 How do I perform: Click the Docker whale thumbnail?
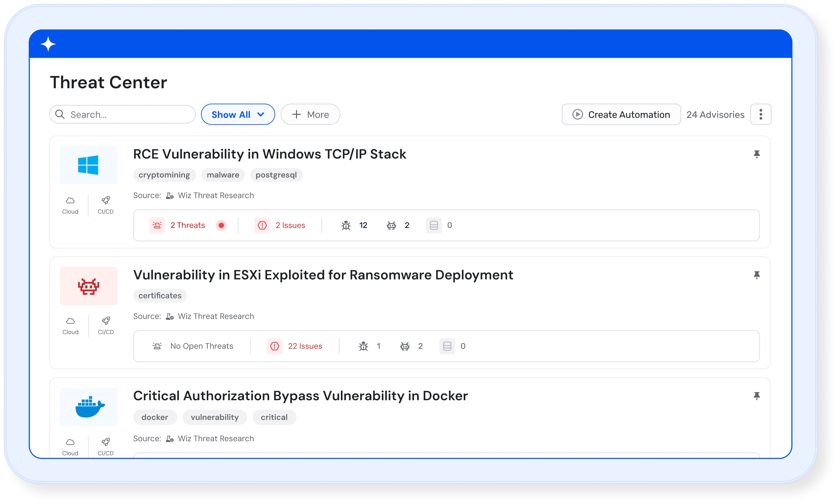pos(88,407)
